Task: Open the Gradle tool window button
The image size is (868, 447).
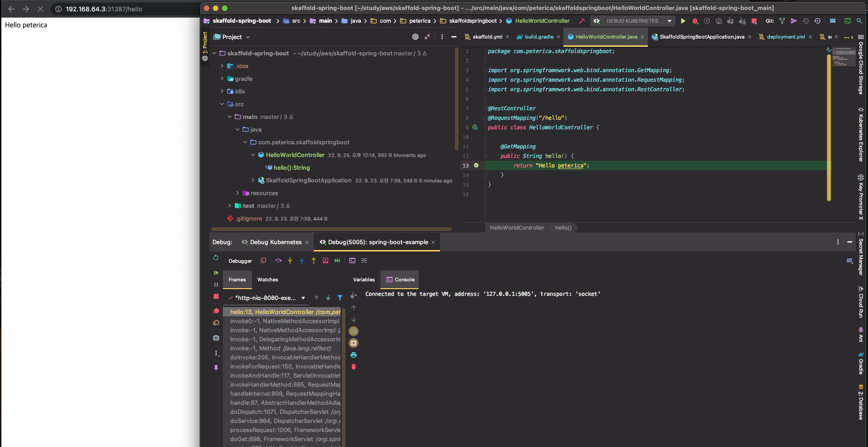Action: coord(861,363)
